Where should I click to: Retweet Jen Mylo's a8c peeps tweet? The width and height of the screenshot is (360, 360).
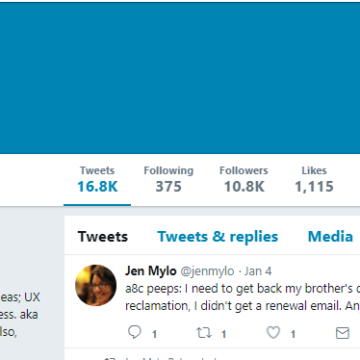point(204,333)
